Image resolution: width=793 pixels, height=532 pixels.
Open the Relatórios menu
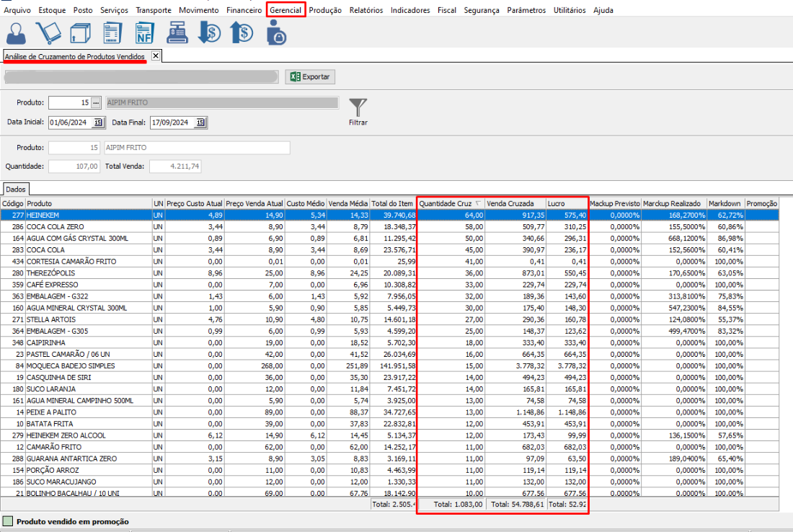pos(366,10)
